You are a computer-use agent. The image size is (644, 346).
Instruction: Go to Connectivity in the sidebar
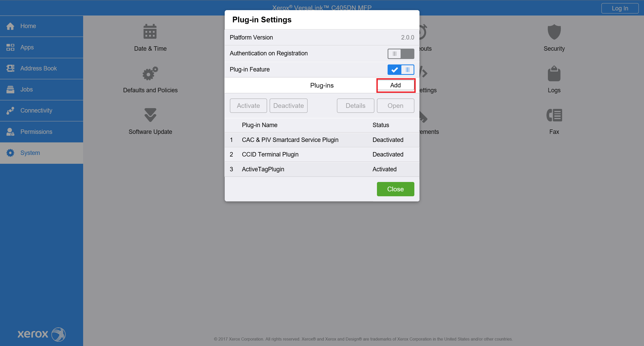point(36,110)
